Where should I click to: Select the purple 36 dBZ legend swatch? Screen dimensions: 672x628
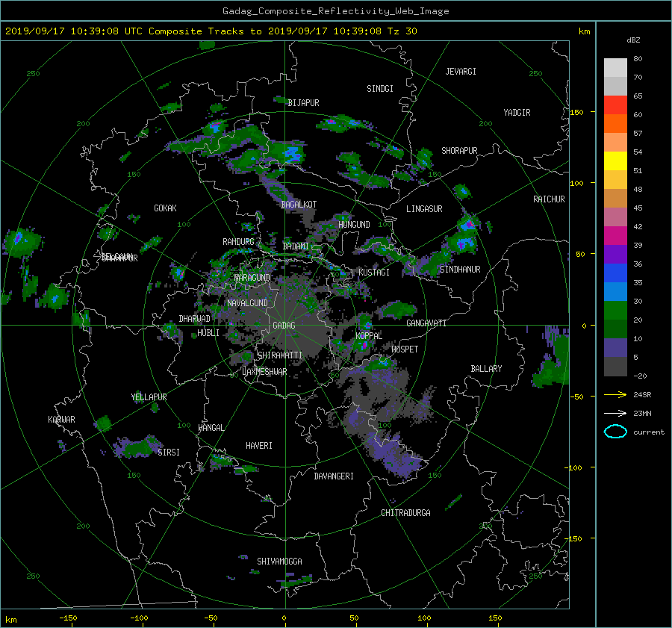[615, 254]
